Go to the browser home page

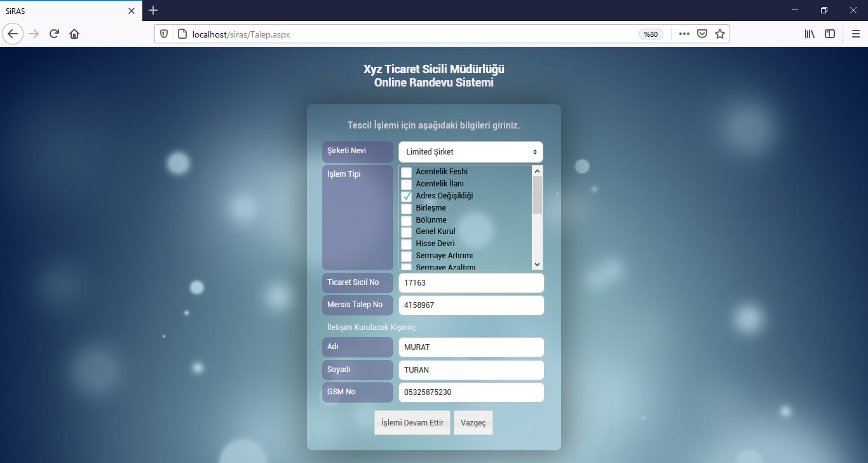74,34
